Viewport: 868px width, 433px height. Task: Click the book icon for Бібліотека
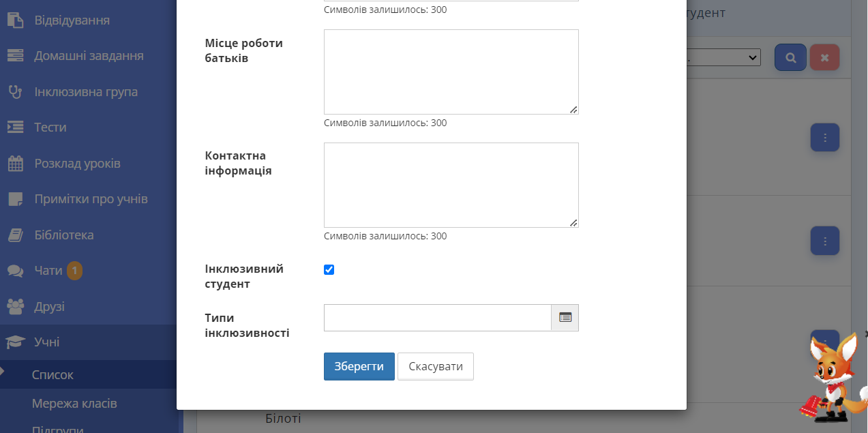[15, 235]
